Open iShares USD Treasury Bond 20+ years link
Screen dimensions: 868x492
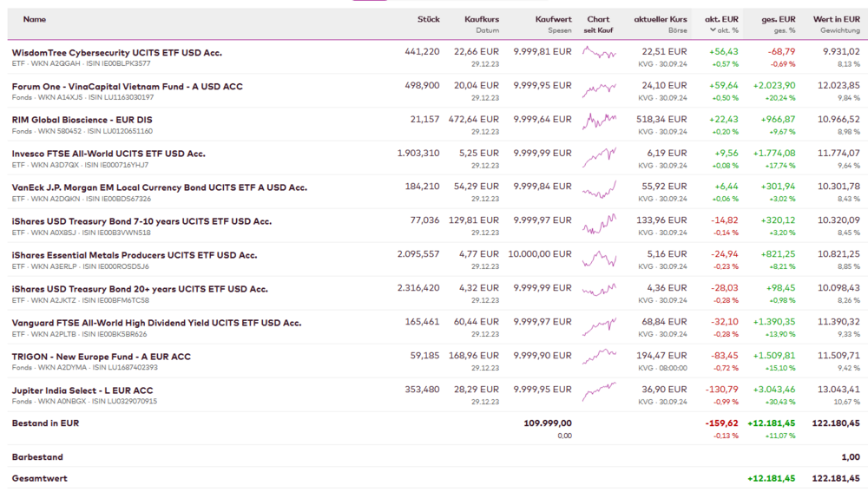click(x=141, y=289)
